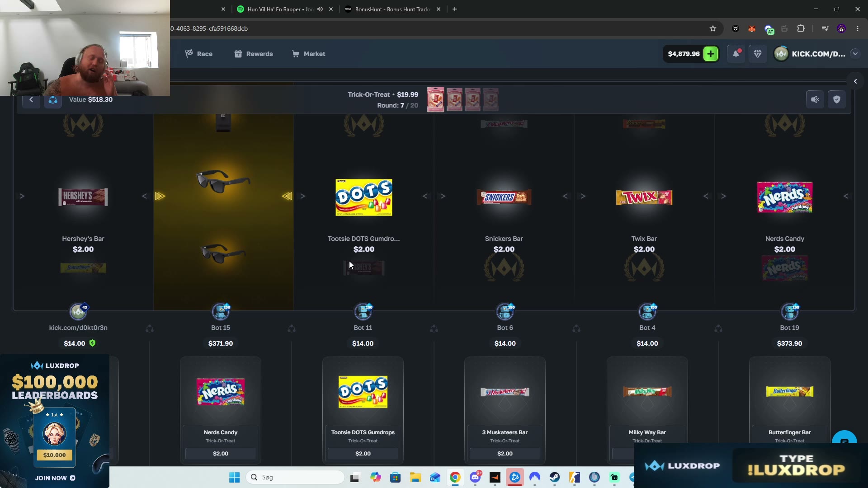Toggle the battle sound mute button
The height and width of the screenshot is (488, 868).
[x=815, y=99]
